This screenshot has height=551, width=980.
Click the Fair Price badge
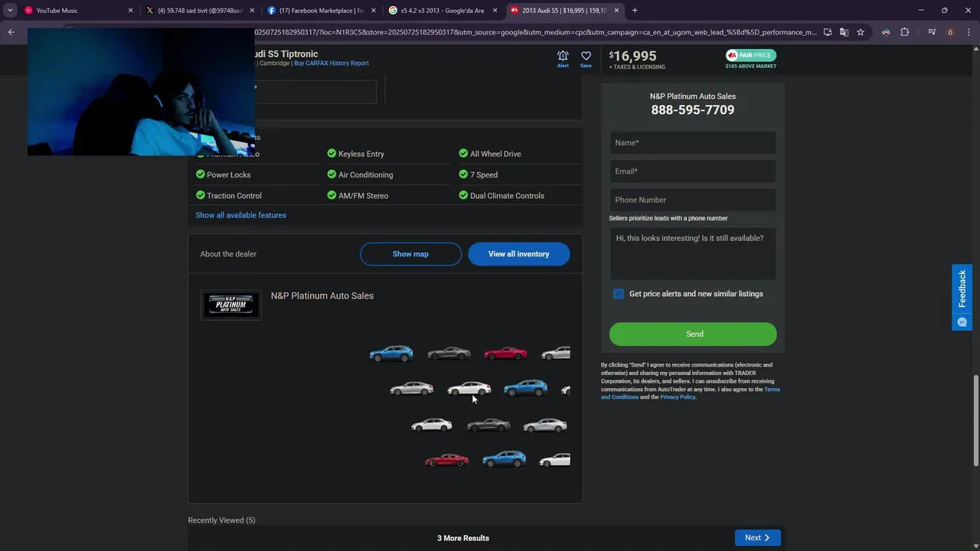point(751,55)
